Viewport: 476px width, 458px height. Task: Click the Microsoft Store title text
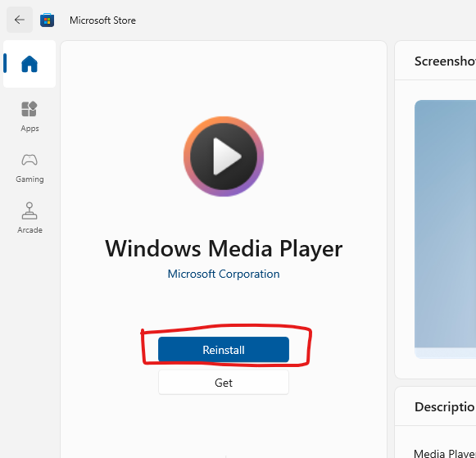pyautogui.click(x=102, y=20)
